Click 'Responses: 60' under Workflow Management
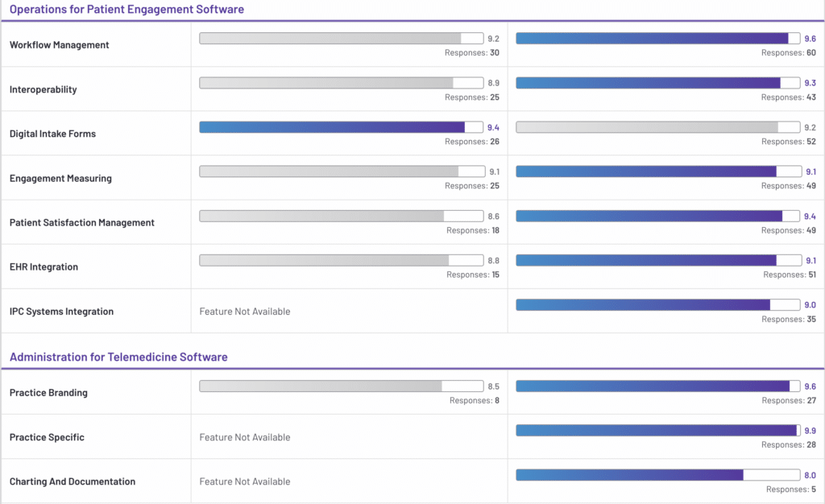Viewport: 825px width, 504px height. [x=788, y=53]
